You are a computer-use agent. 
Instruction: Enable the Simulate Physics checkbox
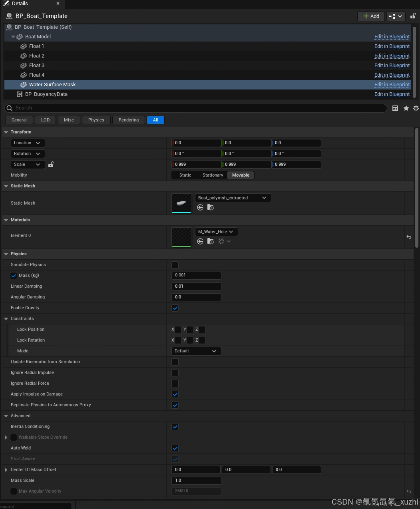coord(175,265)
